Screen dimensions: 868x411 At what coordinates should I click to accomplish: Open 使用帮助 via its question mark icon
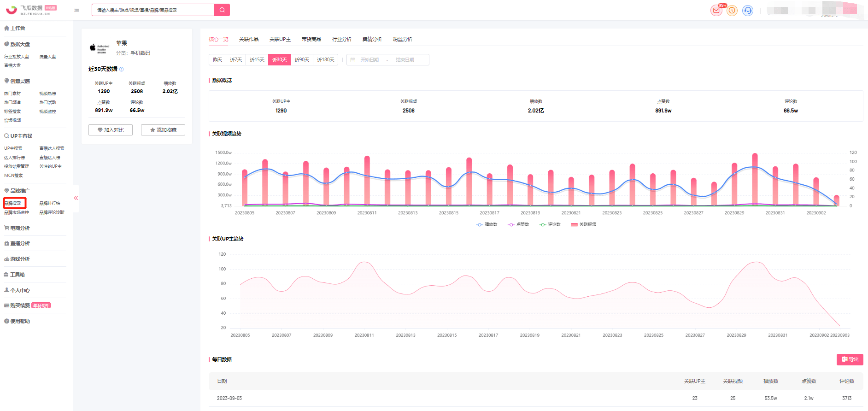(x=6, y=321)
